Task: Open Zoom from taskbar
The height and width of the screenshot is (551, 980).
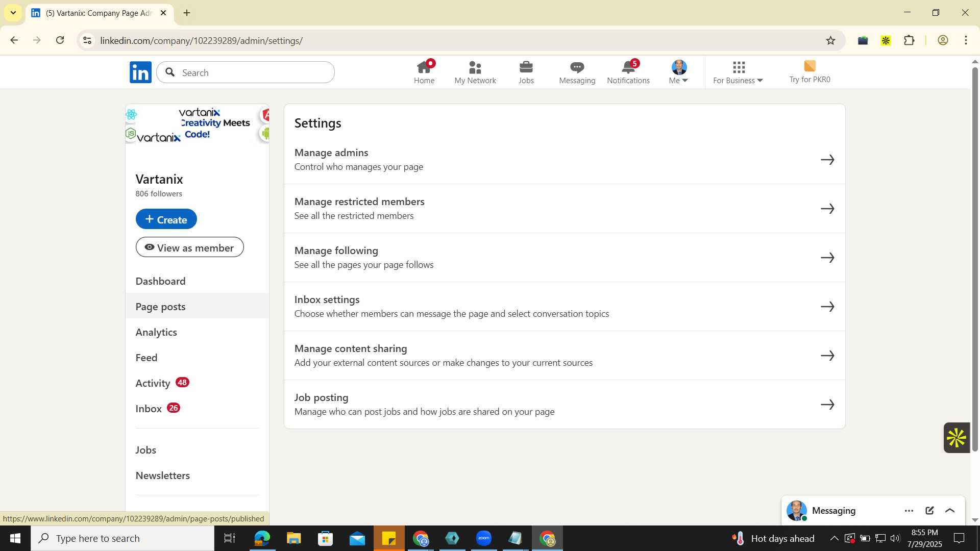Action: (483, 538)
